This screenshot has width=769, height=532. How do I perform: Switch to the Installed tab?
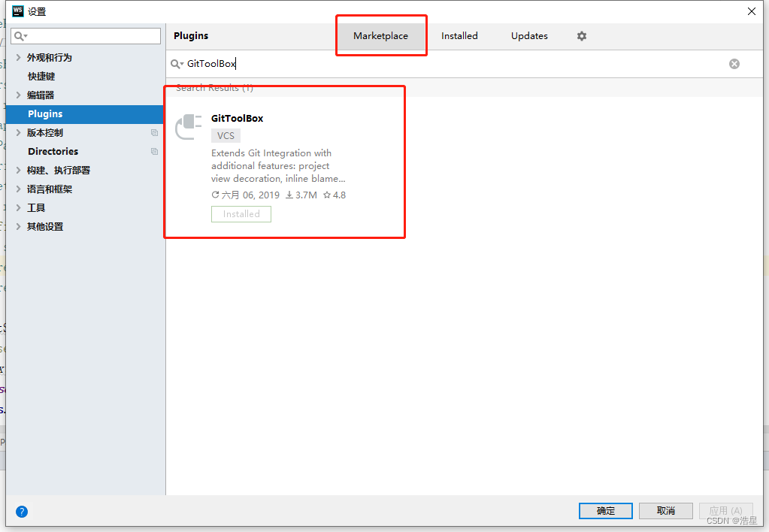(x=459, y=36)
